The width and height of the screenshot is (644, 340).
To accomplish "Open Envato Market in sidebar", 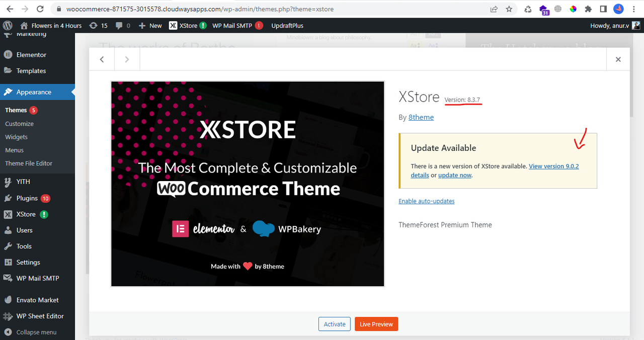I will coord(37,300).
